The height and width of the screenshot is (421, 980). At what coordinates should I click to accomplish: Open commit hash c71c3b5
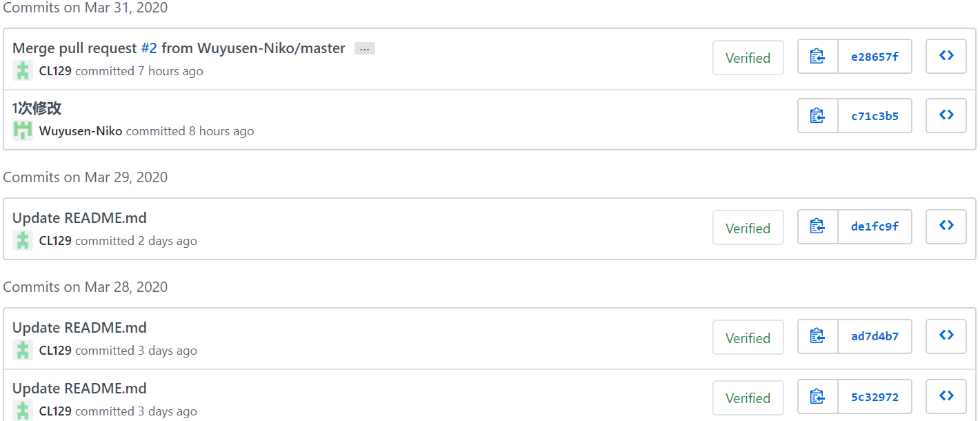[874, 116]
